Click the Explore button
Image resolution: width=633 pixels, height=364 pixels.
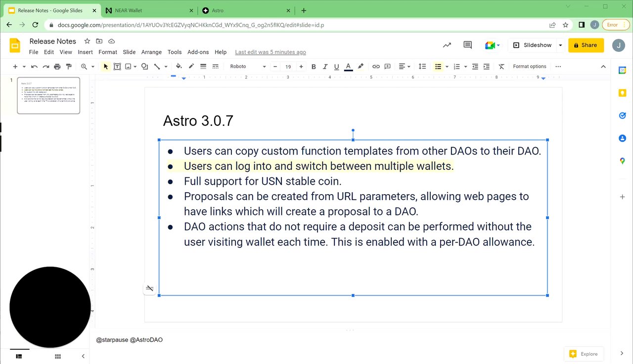584,354
